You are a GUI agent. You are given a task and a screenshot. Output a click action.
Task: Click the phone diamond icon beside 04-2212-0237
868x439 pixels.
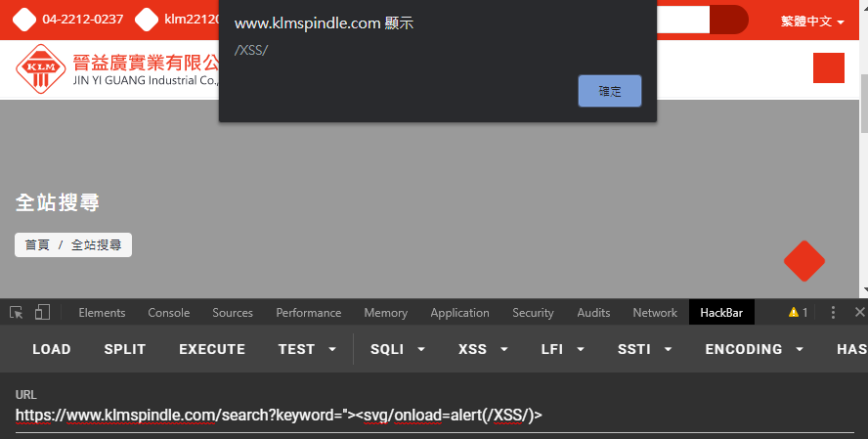[24, 20]
